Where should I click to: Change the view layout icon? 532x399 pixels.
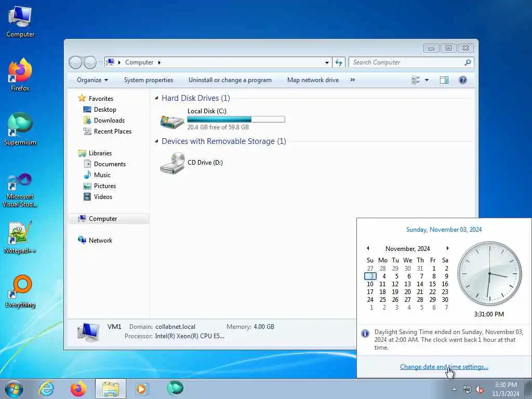click(x=416, y=80)
